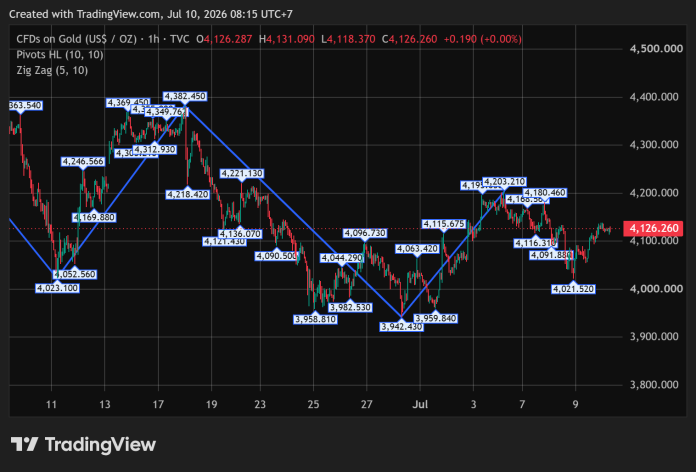Click the 4,382.450 pivot high label
696x472 pixels.
(185, 96)
